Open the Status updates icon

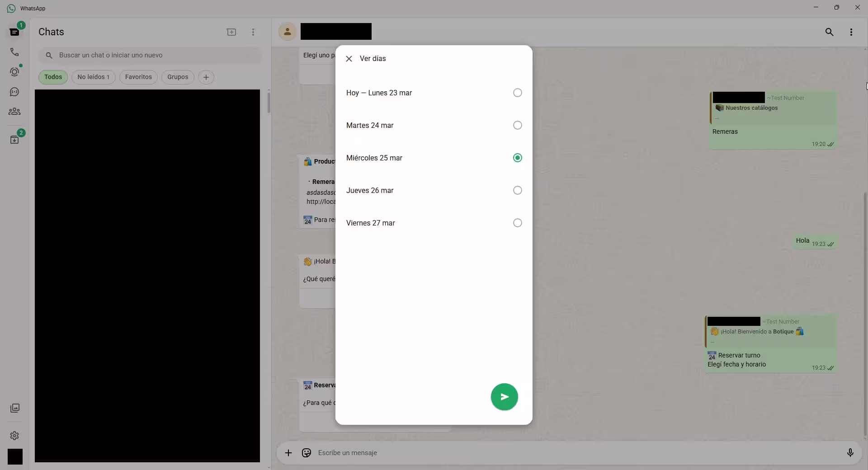click(14, 72)
